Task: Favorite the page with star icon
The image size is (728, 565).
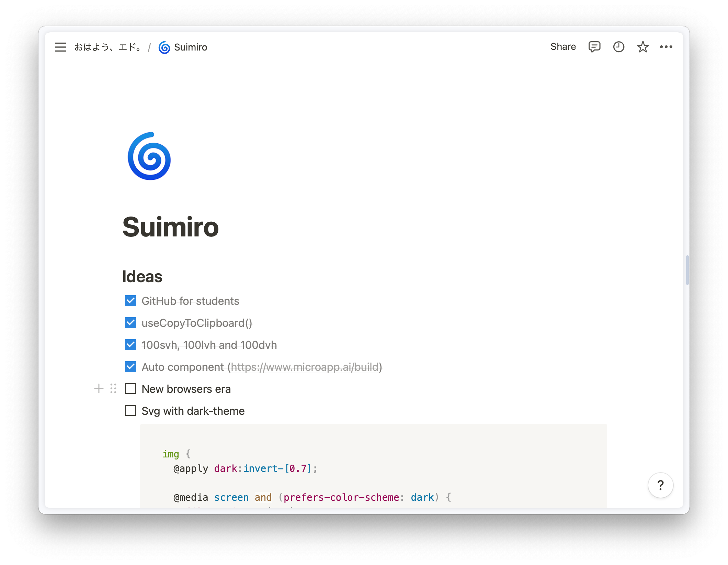Action: tap(642, 47)
